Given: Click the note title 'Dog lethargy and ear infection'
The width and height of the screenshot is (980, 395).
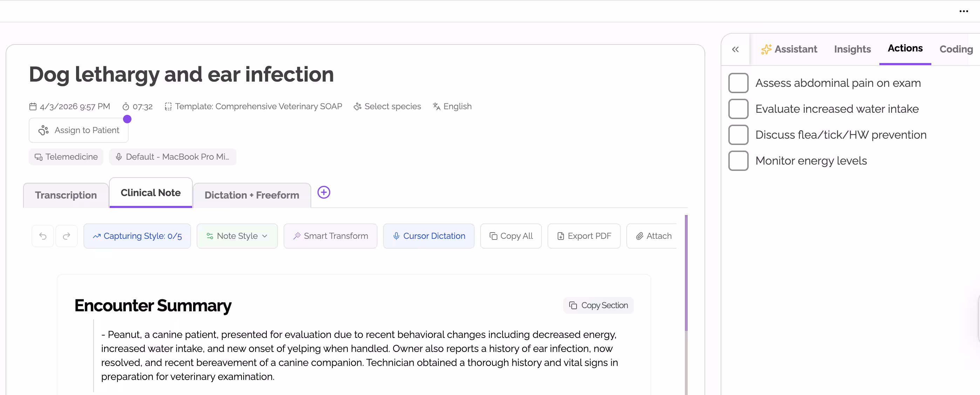Looking at the screenshot, I should coord(181,75).
